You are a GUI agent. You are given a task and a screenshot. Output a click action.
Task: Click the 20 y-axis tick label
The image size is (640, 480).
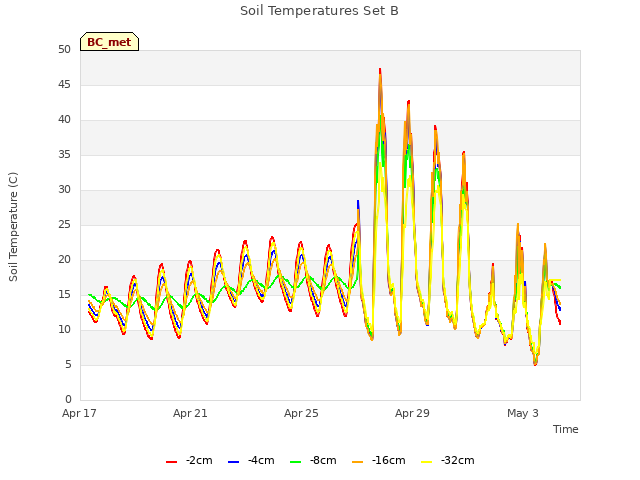pyautogui.click(x=64, y=260)
